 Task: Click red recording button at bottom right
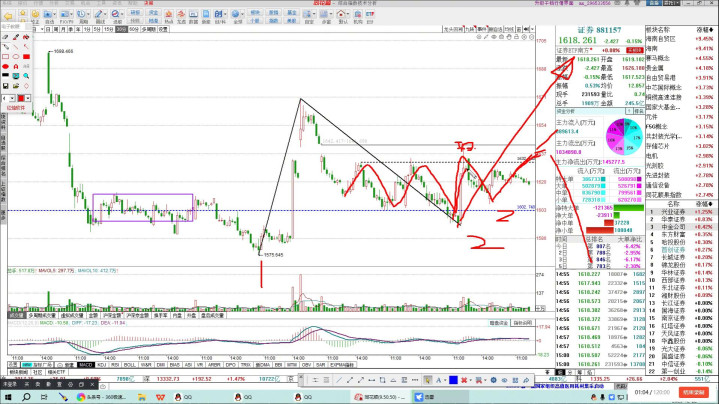tap(694, 392)
